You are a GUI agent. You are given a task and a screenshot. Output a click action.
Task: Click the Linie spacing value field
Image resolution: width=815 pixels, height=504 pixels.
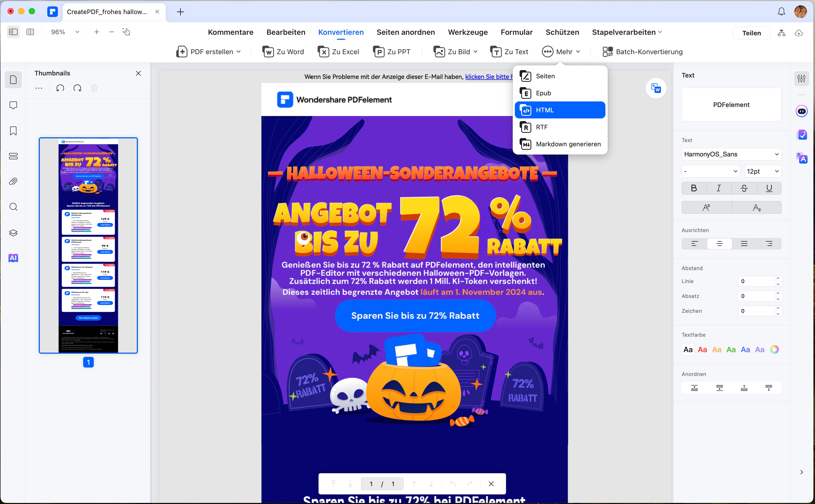756,281
